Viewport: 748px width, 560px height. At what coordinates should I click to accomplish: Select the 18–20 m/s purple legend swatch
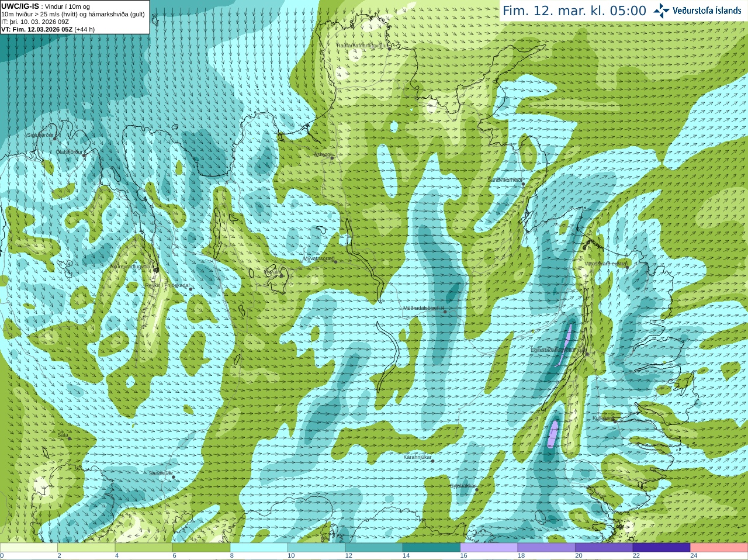[x=546, y=548]
